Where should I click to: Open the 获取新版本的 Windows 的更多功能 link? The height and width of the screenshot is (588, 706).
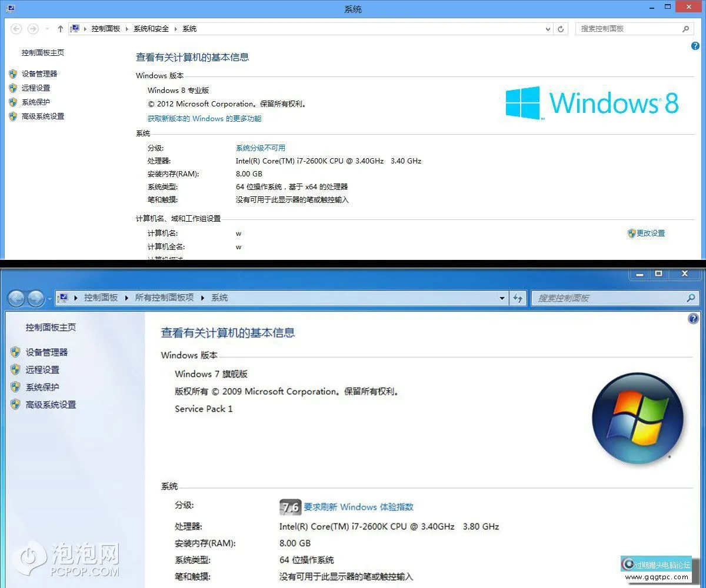click(204, 119)
